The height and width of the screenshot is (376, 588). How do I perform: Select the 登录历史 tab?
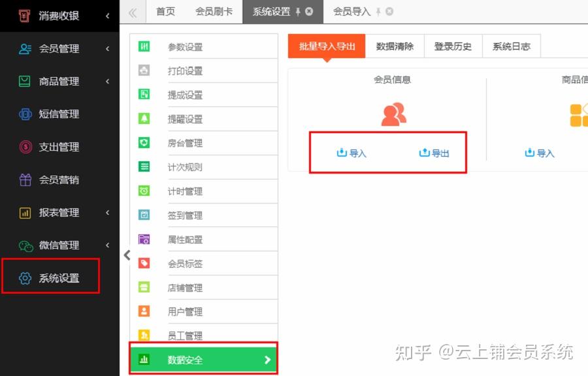[453, 46]
